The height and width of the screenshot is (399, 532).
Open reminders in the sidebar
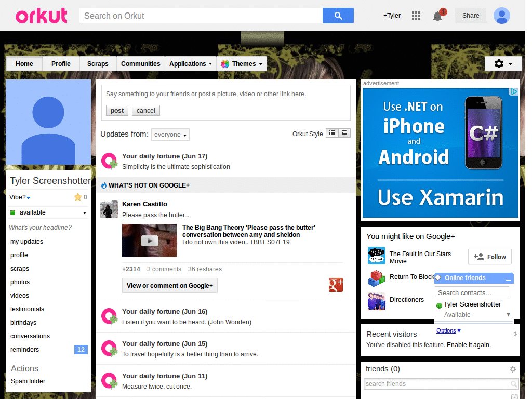tap(24, 350)
